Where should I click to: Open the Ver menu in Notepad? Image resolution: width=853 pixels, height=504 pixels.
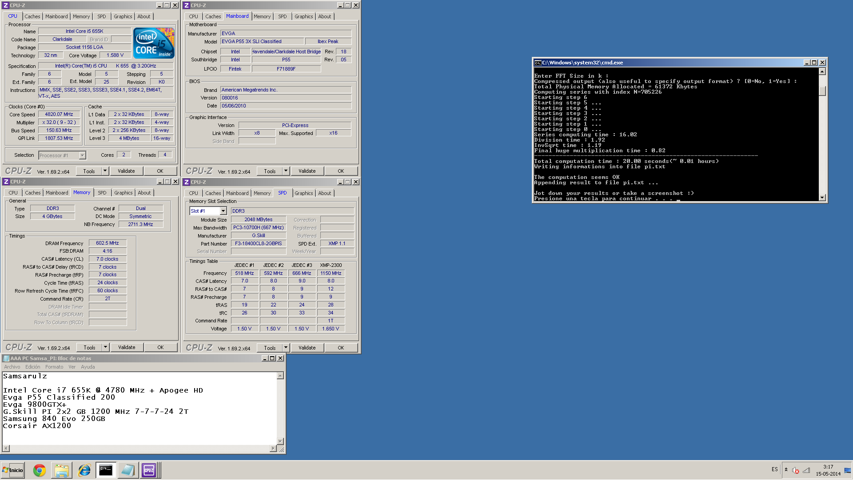[72, 367]
